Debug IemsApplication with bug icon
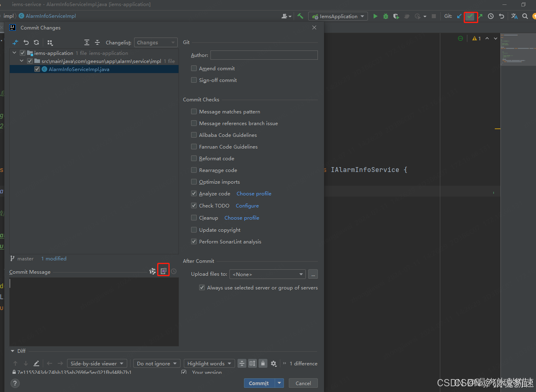This screenshot has width=536, height=392. click(386, 16)
